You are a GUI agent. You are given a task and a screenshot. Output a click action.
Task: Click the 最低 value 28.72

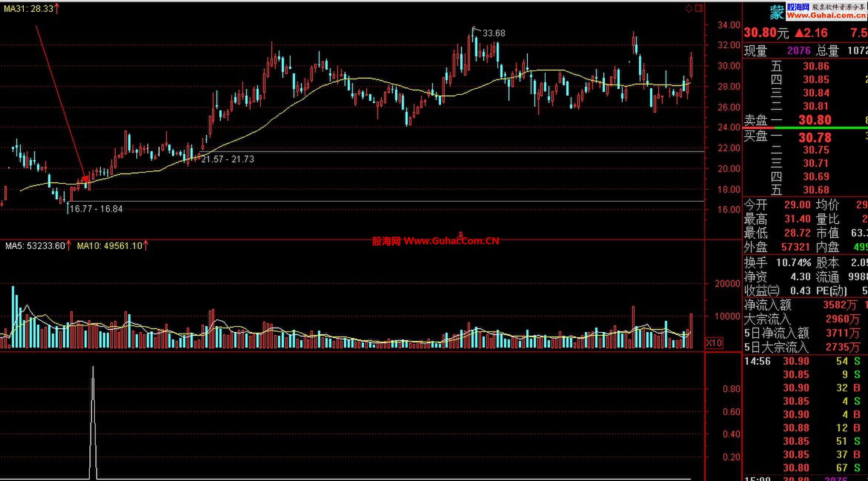(x=797, y=233)
